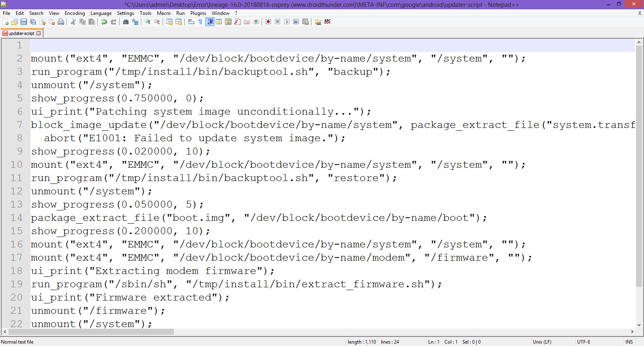Click the Save All toolbar icon
Viewport: 644px width, 346px height.
33,22
